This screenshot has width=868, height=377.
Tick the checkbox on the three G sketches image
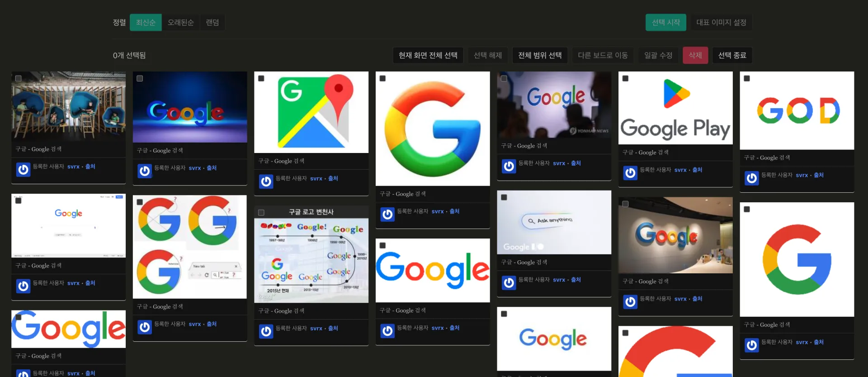(140, 202)
